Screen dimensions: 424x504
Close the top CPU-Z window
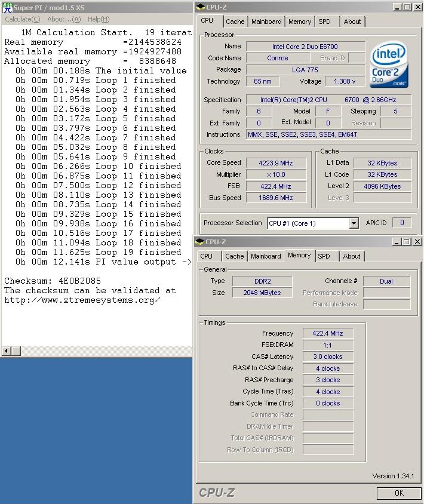417,7
